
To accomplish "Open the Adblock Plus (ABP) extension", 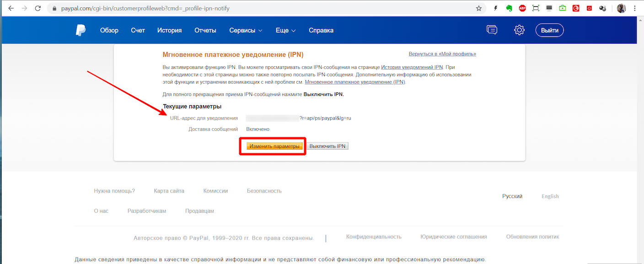I will (x=522, y=8).
